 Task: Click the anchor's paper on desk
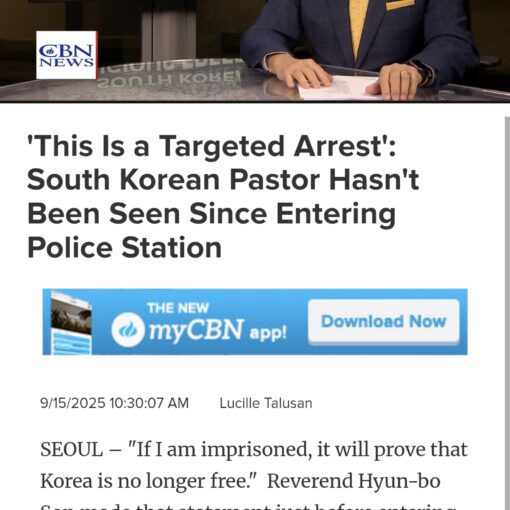pos(338,88)
